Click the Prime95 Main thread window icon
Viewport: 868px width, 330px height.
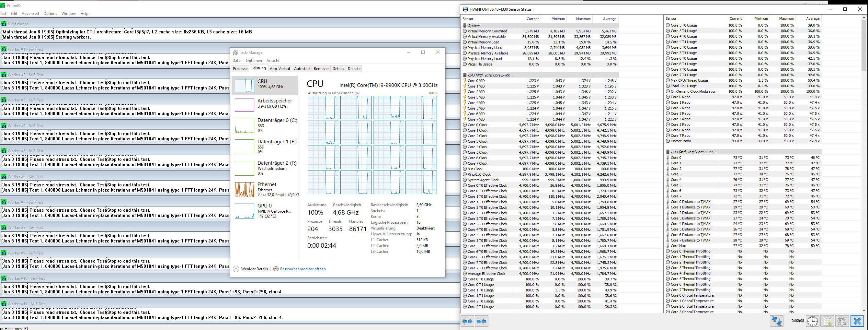(x=4, y=24)
